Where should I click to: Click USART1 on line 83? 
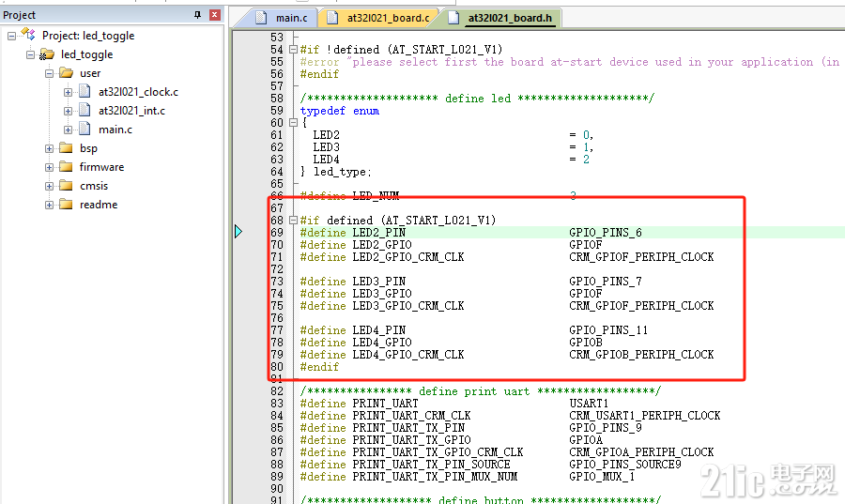tap(589, 404)
